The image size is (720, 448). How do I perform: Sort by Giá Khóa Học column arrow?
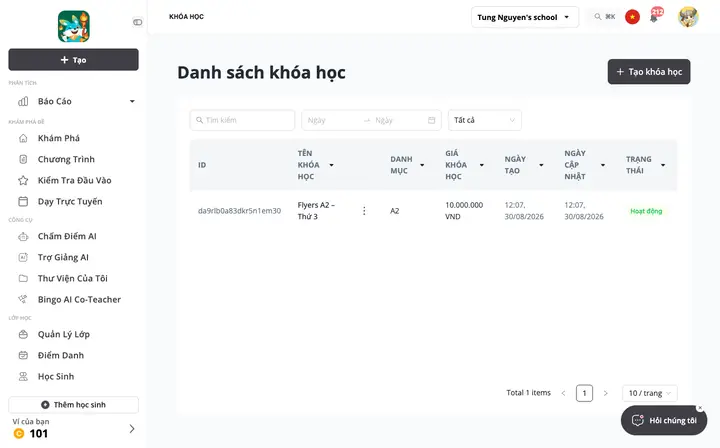pyautogui.click(x=482, y=165)
